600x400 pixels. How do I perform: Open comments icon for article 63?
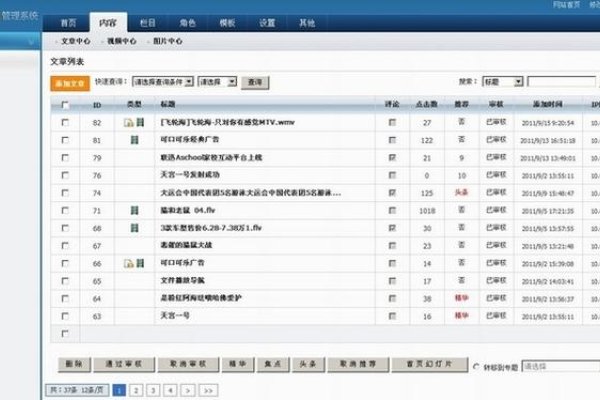(x=392, y=316)
